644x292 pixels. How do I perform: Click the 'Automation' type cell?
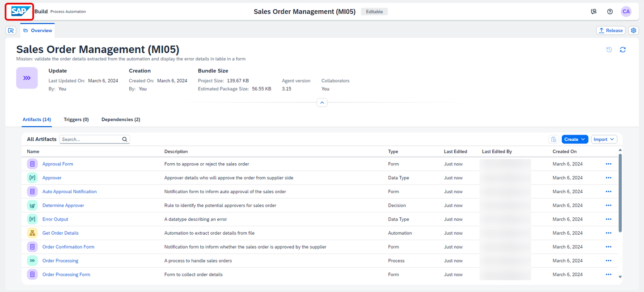tap(400, 233)
